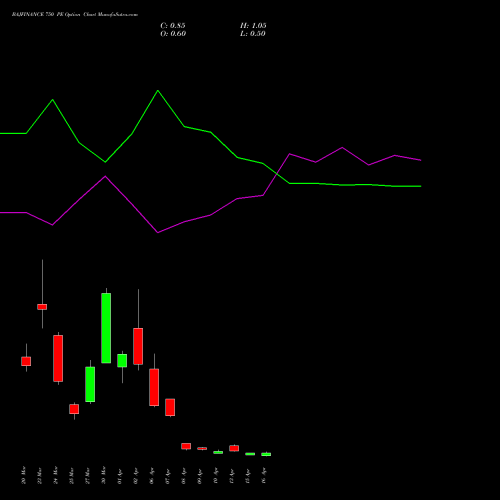Click the red candle above 20 Mar

26,361
